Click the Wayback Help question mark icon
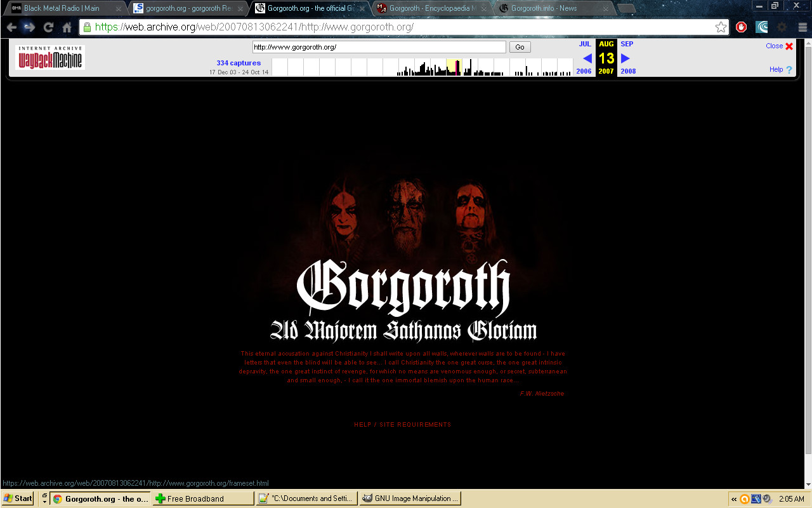 click(x=789, y=70)
